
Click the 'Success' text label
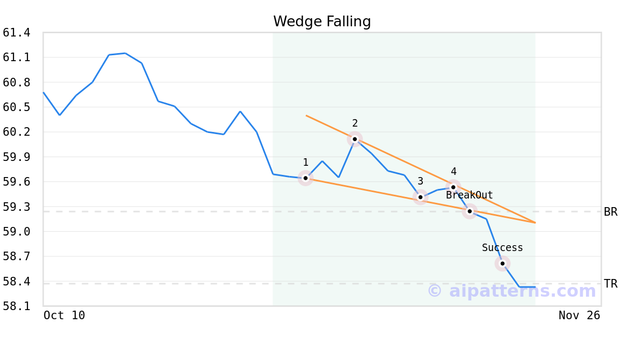(502, 248)
